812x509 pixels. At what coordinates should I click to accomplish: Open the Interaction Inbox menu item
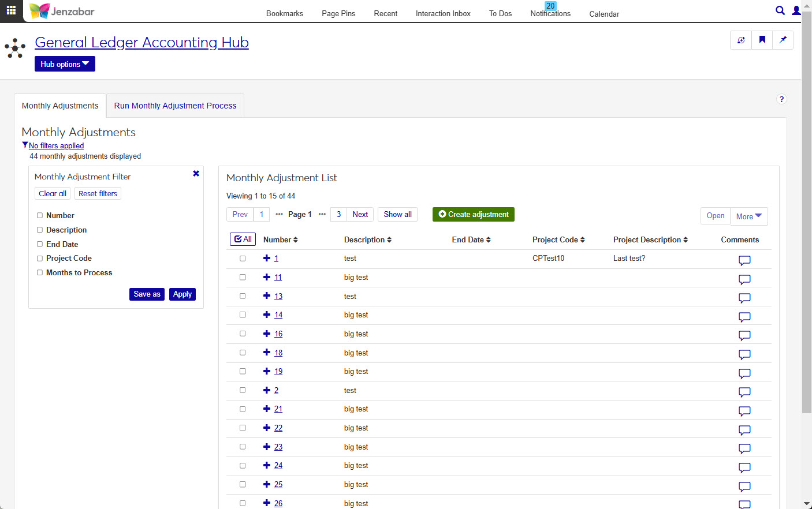(443, 14)
